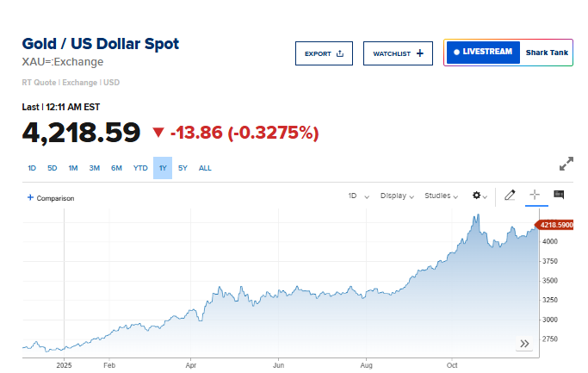588x373 pixels.
Task: Open the chart comments icon
Action: click(559, 196)
